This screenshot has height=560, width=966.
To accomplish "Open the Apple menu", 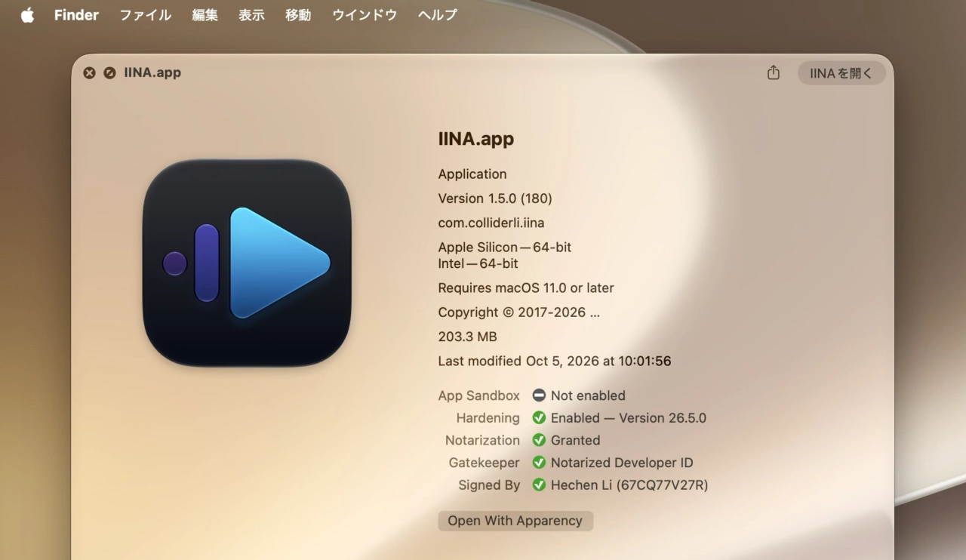I will (x=27, y=15).
